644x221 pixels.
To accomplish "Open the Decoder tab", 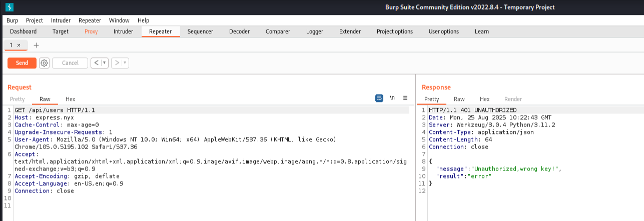I will point(239,31).
